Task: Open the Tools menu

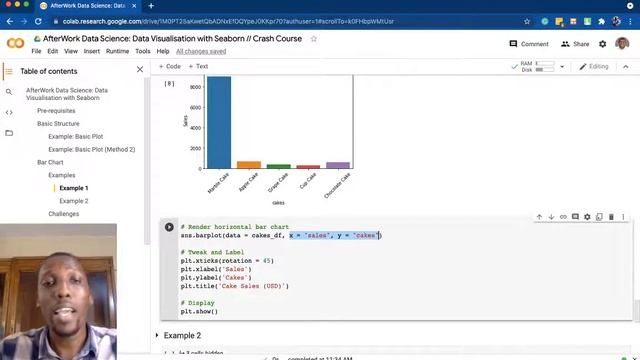Action: click(x=143, y=51)
